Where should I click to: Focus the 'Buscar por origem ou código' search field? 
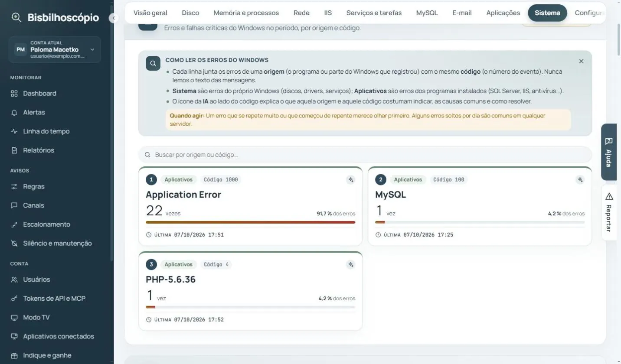click(x=365, y=155)
